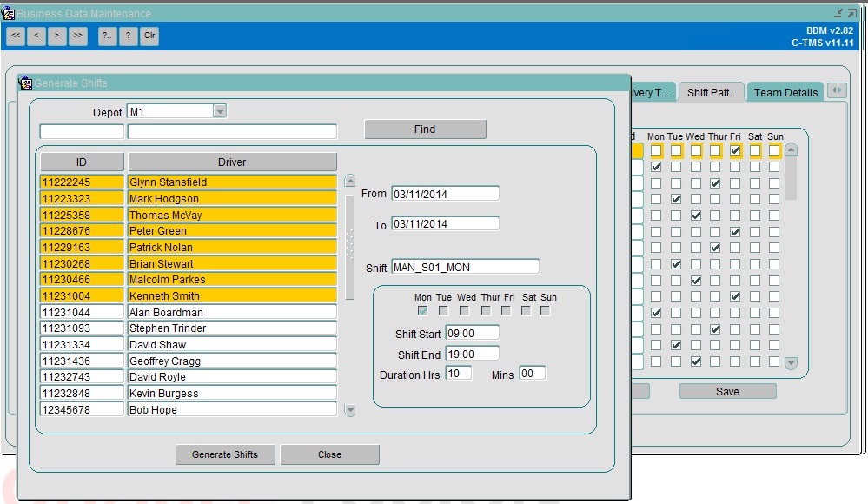
Task: Select driver David Royle
Action: click(x=232, y=377)
